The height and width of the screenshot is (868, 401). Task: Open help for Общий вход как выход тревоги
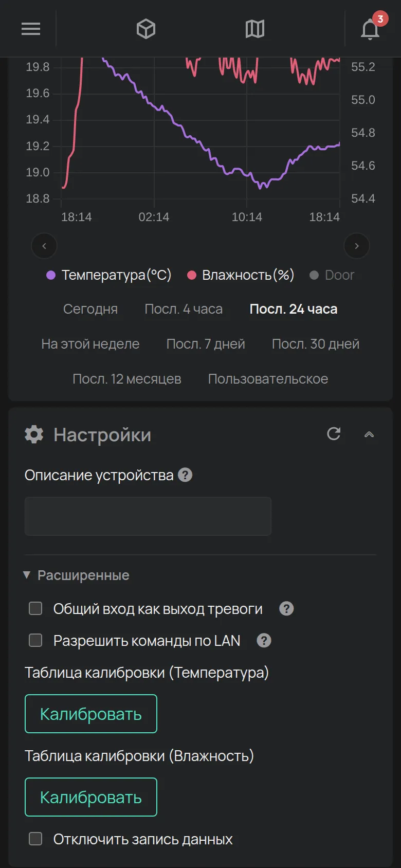[286, 609]
